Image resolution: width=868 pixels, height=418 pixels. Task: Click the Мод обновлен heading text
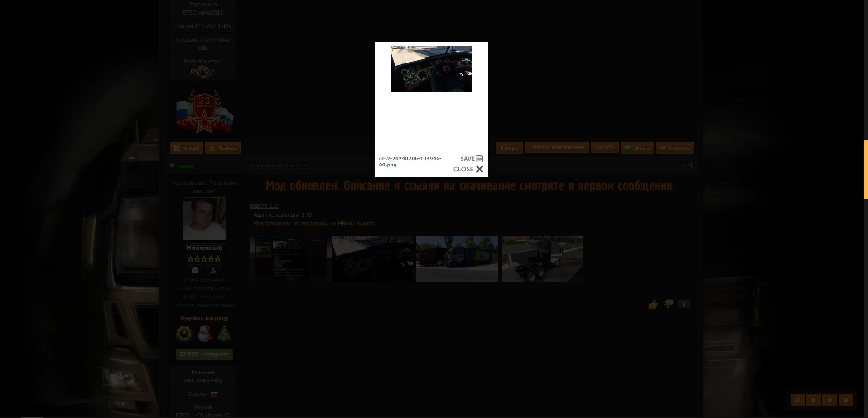470,186
